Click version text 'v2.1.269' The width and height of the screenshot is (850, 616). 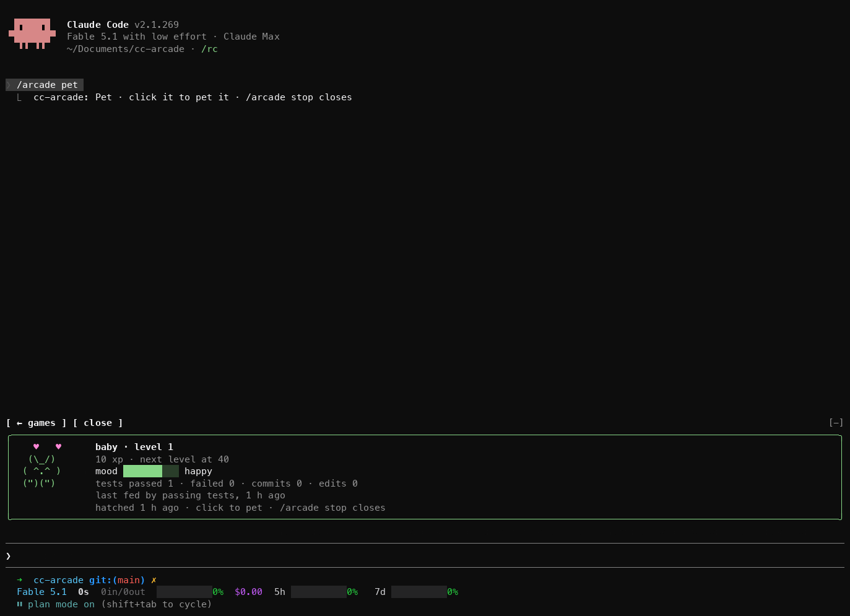pyautogui.click(x=157, y=25)
